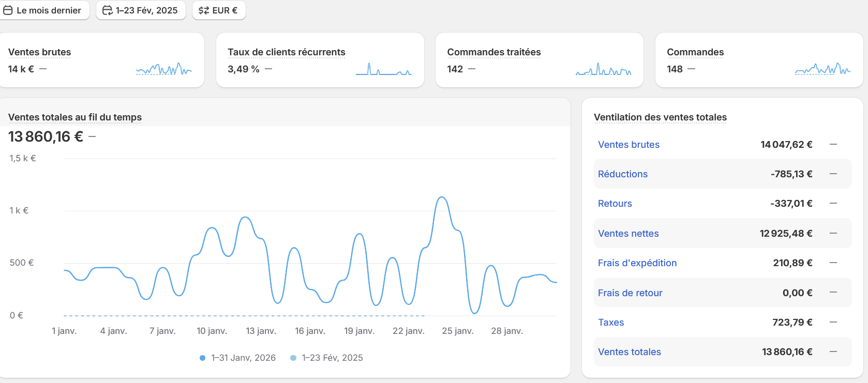Click the blue dot for 1–31 Janv legend
Screen dimensions: 868x383
coord(203,358)
